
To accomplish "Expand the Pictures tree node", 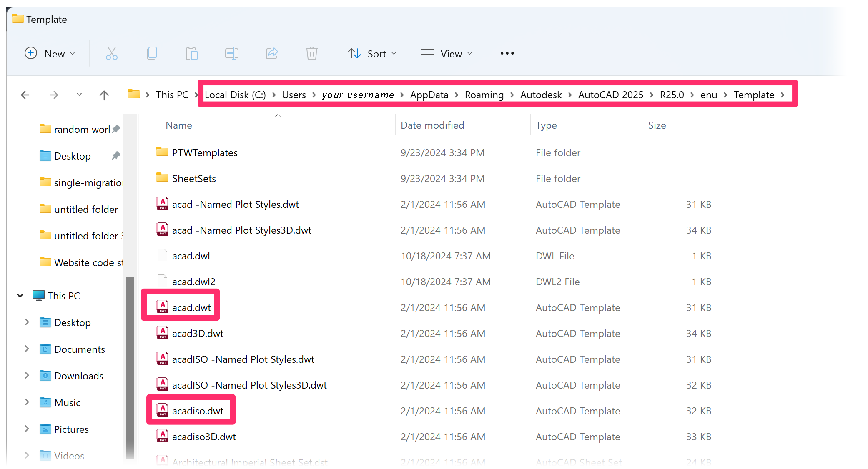I will (27, 429).
